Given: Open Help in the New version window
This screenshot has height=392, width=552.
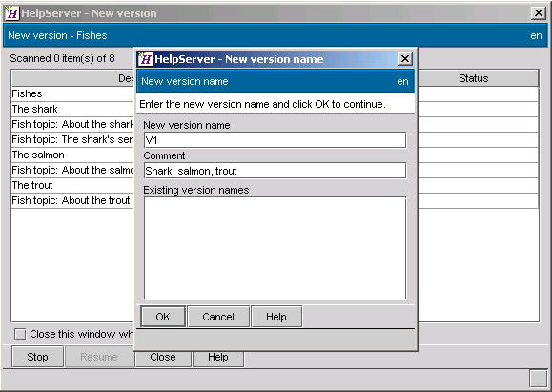Looking at the screenshot, I should tap(218, 358).
